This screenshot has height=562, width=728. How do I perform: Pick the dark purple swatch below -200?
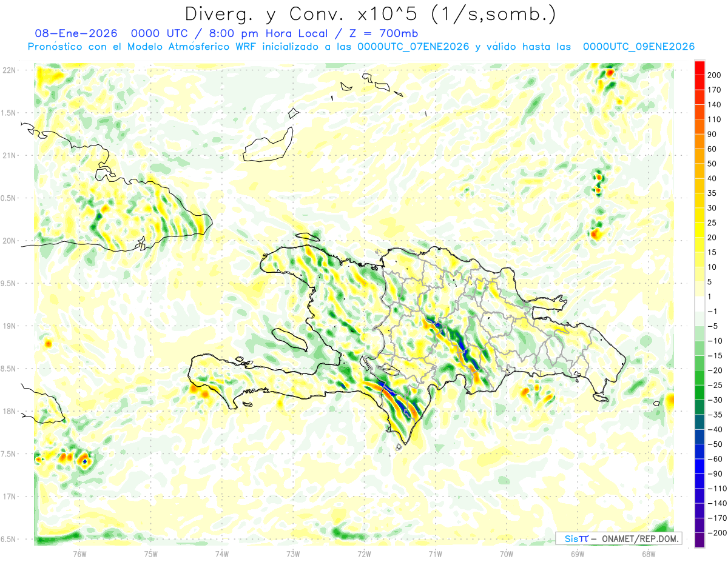point(699,540)
